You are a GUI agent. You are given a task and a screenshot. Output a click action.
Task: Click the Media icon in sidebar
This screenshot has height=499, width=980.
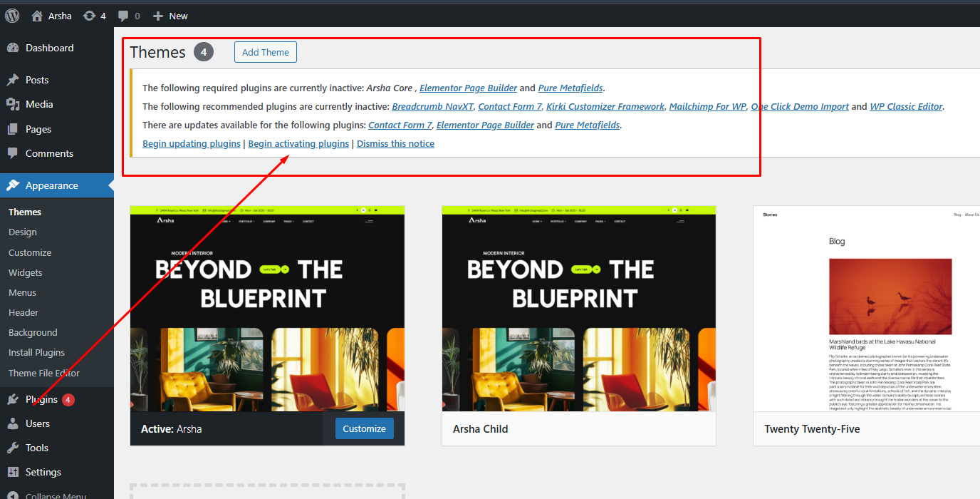point(13,104)
